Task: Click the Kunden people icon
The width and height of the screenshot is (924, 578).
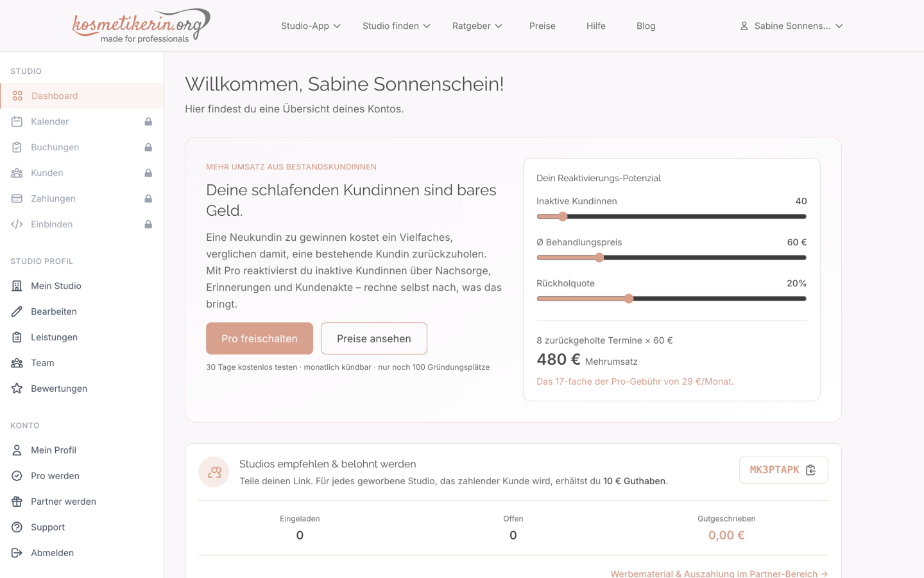Action: [x=17, y=173]
